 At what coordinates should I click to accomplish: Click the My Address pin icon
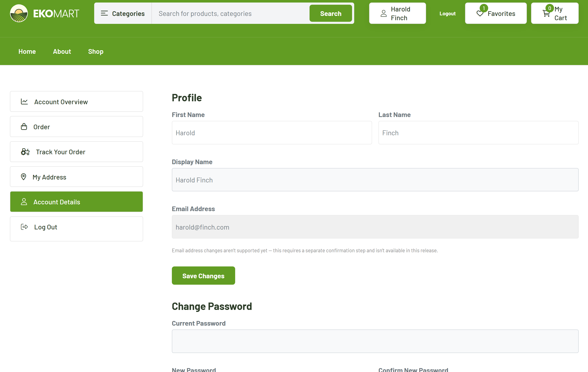[x=23, y=177]
